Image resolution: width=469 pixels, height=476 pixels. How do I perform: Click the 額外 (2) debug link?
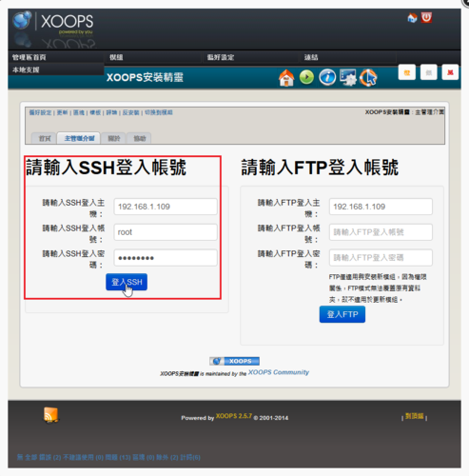(x=167, y=457)
